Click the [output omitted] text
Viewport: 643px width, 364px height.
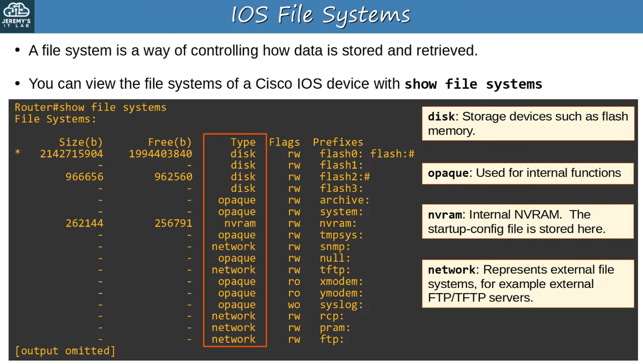(x=65, y=351)
